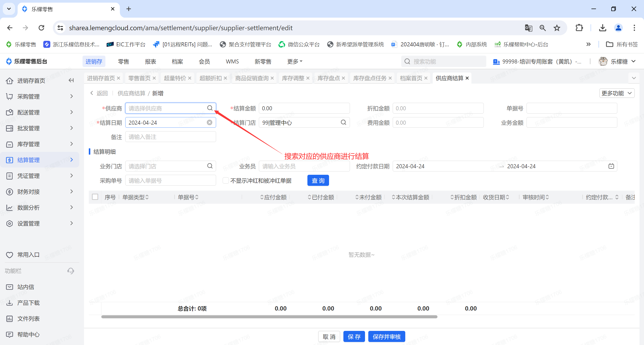
Task: Open the 乐檬糖 user dropdown
Action: click(x=617, y=61)
